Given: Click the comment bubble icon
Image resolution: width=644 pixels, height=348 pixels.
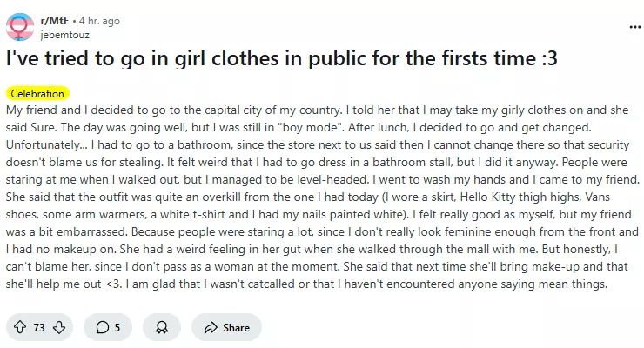Looking at the screenshot, I should (102, 327).
